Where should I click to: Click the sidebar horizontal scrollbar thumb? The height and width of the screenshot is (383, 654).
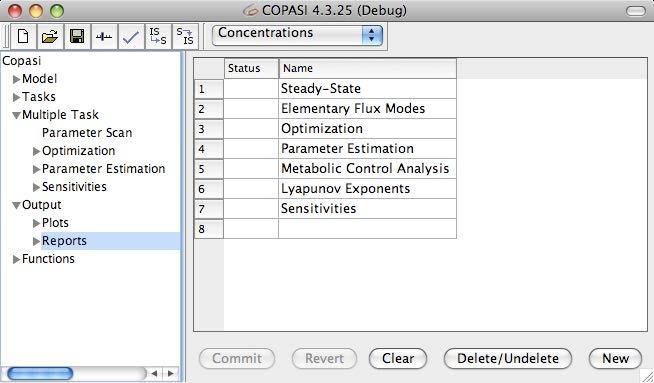coord(40,373)
